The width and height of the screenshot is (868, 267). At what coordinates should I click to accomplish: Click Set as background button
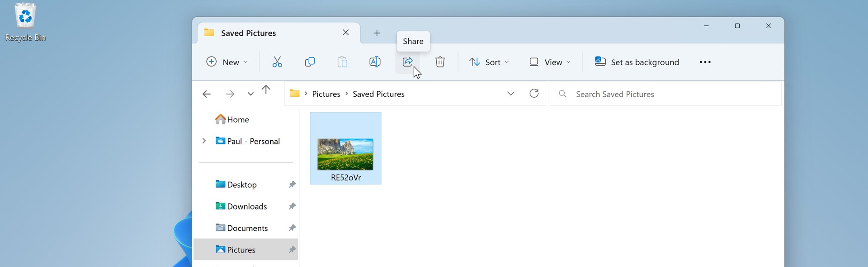637,62
